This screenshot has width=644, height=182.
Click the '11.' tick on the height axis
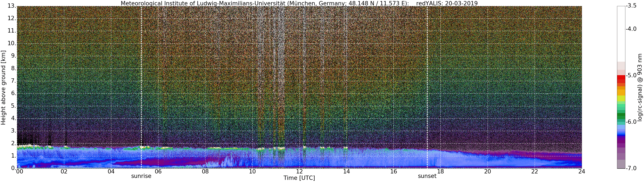click(12, 31)
